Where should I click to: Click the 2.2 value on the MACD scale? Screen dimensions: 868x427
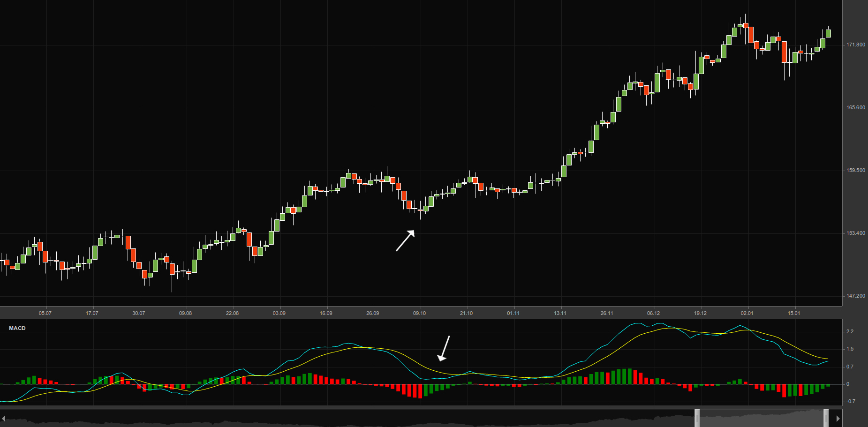click(850, 332)
